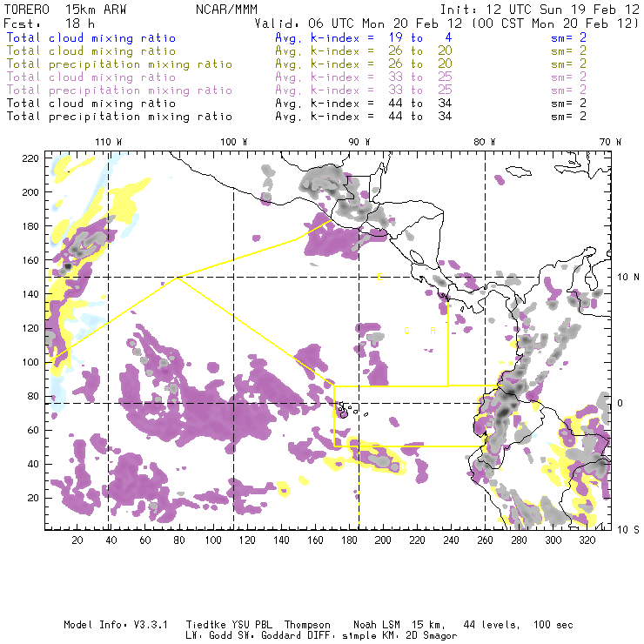Select the purple "Total cloud mixing ratio" legend row
This screenshot has height=644, width=644.
91,77
